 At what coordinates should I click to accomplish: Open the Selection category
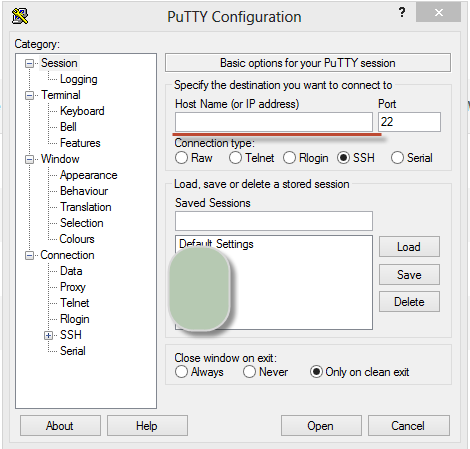(82, 223)
